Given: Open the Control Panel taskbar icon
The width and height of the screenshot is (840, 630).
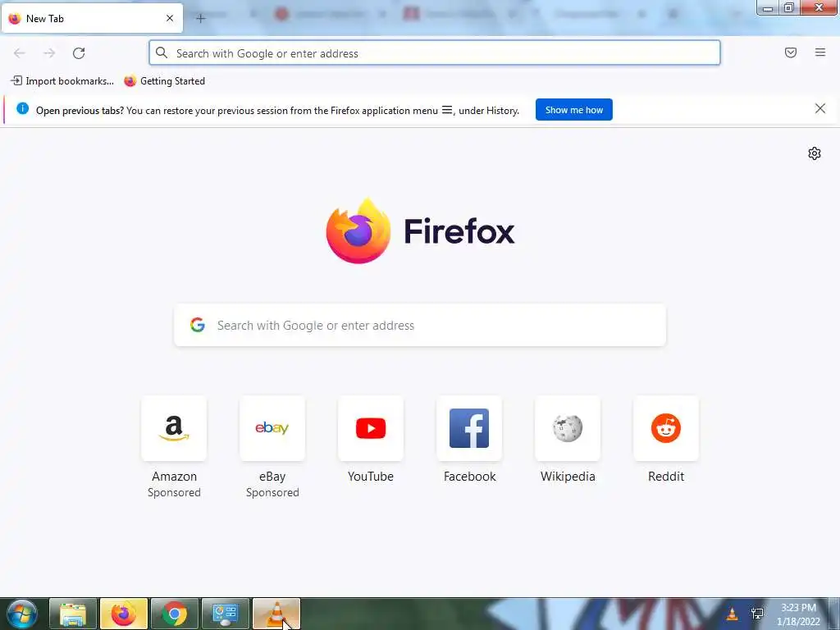Looking at the screenshot, I should [x=225, y=614].
